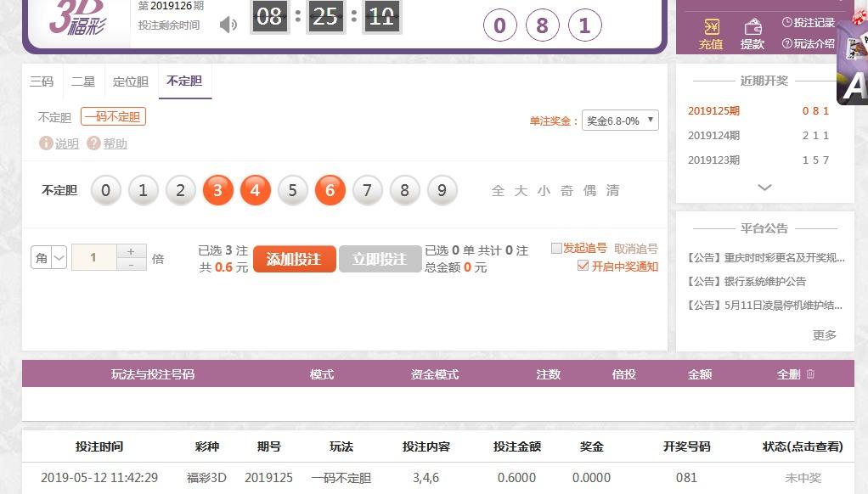This screenshot has width=868, height=494.
Task: Click bet amount cell 0.6000
Action: 516,477
